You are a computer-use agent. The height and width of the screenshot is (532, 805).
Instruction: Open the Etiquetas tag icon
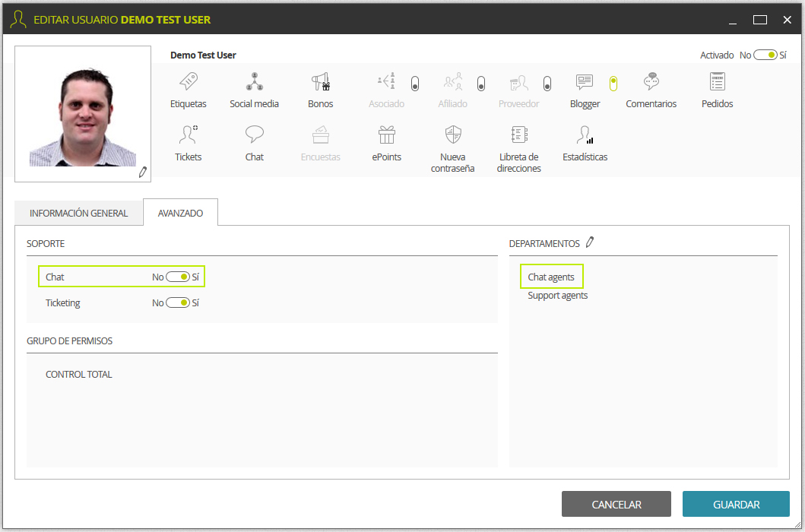[x=189, y=81]
